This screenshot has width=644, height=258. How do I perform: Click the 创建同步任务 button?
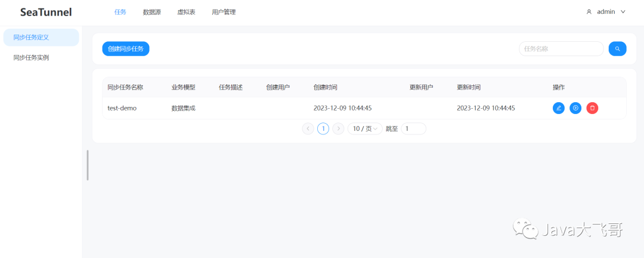click(x=126, y=48)
